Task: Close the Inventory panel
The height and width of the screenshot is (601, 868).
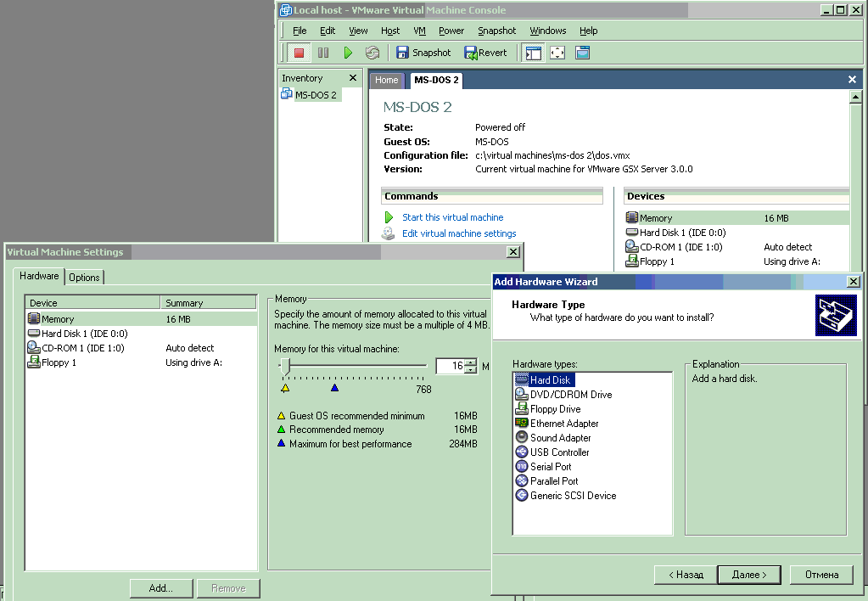Action: [353, 78]
